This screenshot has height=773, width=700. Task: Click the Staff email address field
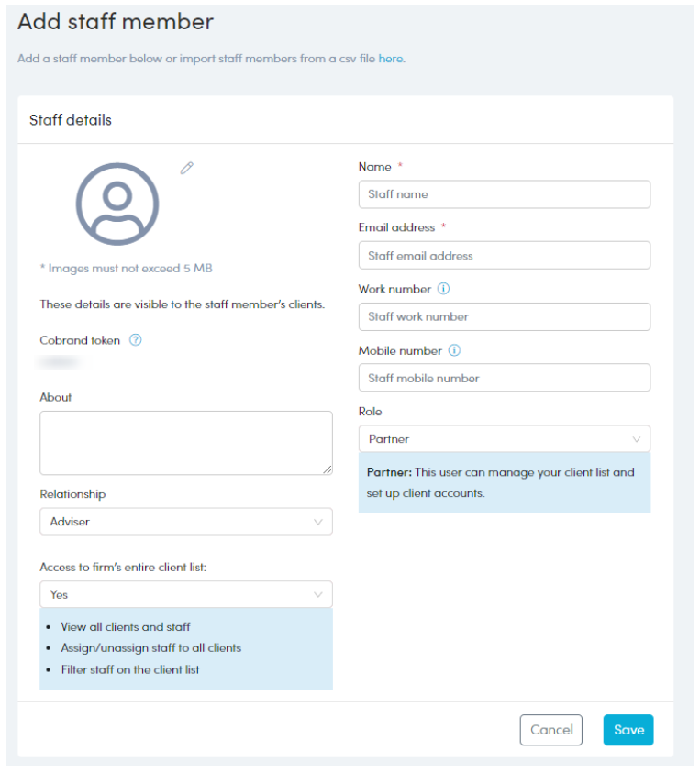[504, 256]
